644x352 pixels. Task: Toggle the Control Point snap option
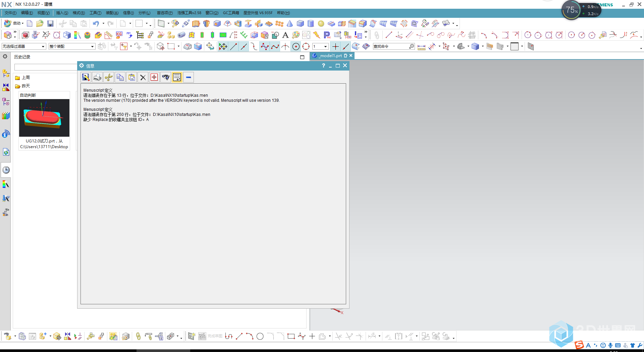click(254, 47)
